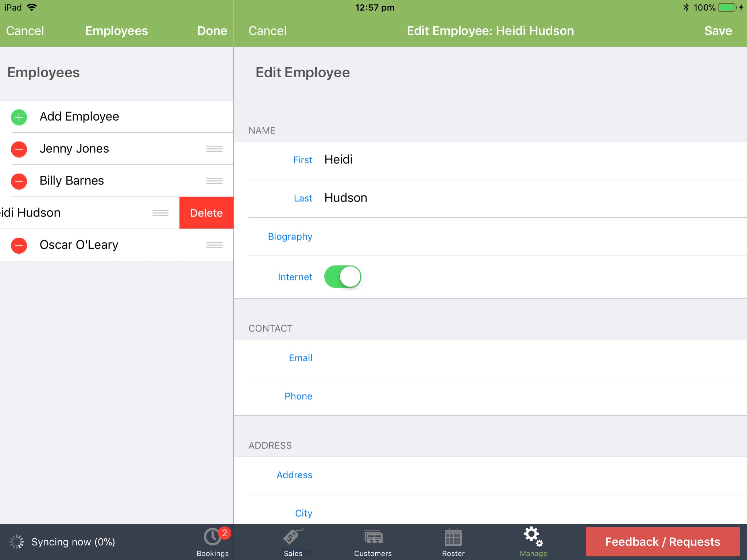Tap the Feedback / Requests button
Screen dimensions: 747x560
coord(662,542)
